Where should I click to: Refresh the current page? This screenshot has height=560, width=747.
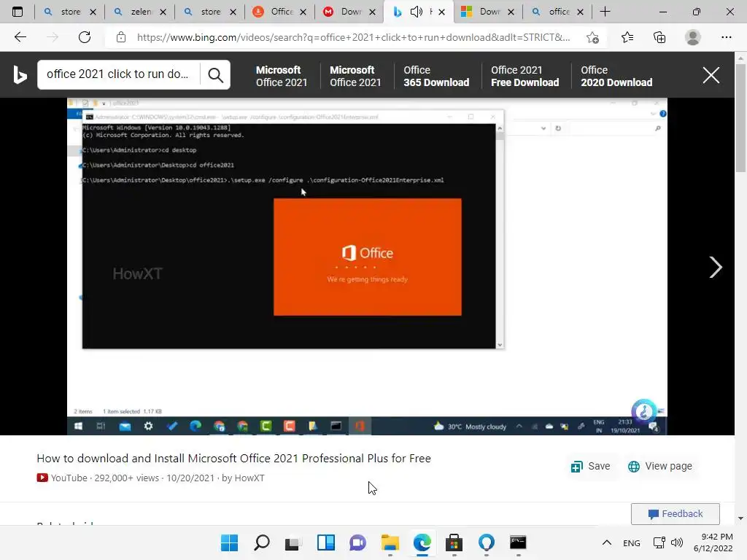pos(85,37)
